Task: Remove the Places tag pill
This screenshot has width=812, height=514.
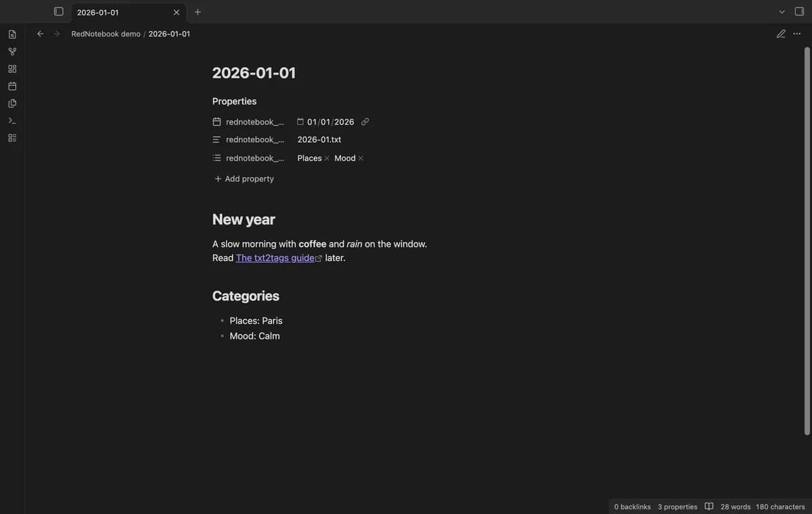Action: click(x=327, y=158)
